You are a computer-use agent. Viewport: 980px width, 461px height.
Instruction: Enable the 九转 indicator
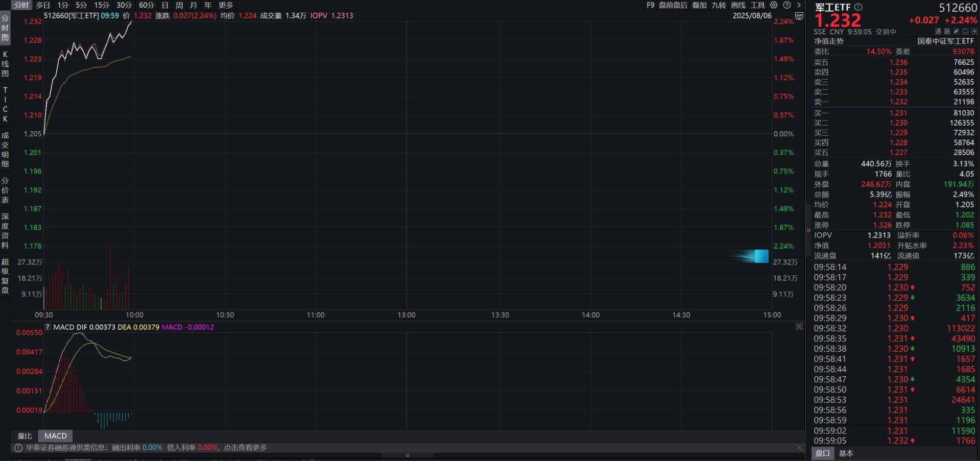point(720,5)
